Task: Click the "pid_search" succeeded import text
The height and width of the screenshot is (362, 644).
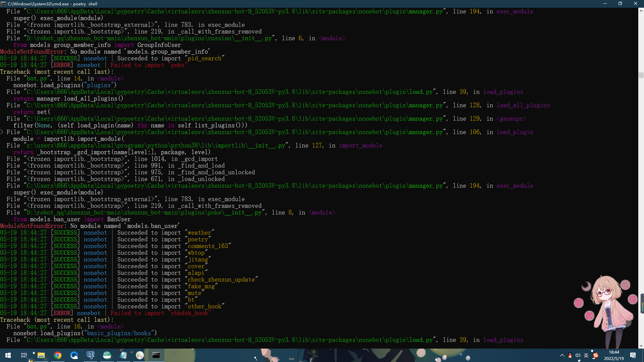Action: click(x=204, y=58)
